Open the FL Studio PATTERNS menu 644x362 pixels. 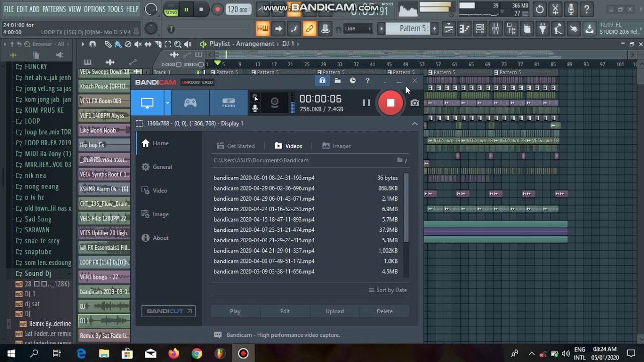tap(54, 9)
